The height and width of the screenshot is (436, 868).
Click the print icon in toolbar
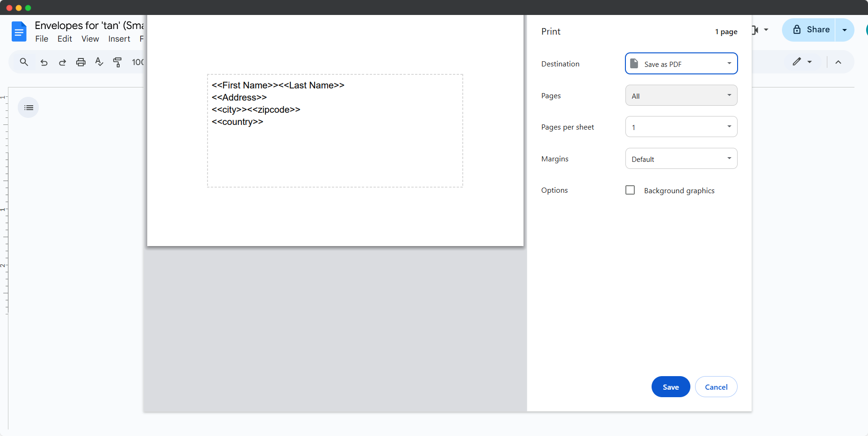point(81,62)
